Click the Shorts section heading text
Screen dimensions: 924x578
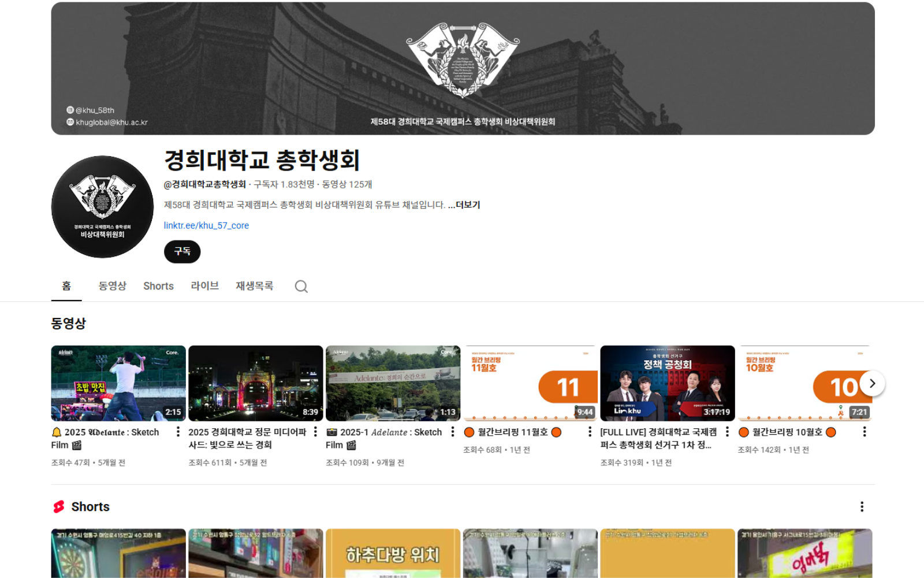click(x=90, y=507)
